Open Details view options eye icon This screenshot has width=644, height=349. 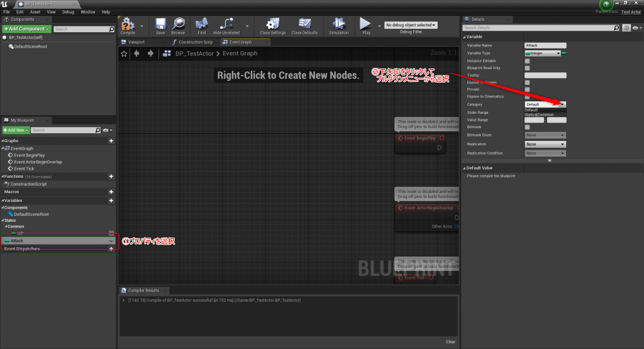(x=636, y=28)
